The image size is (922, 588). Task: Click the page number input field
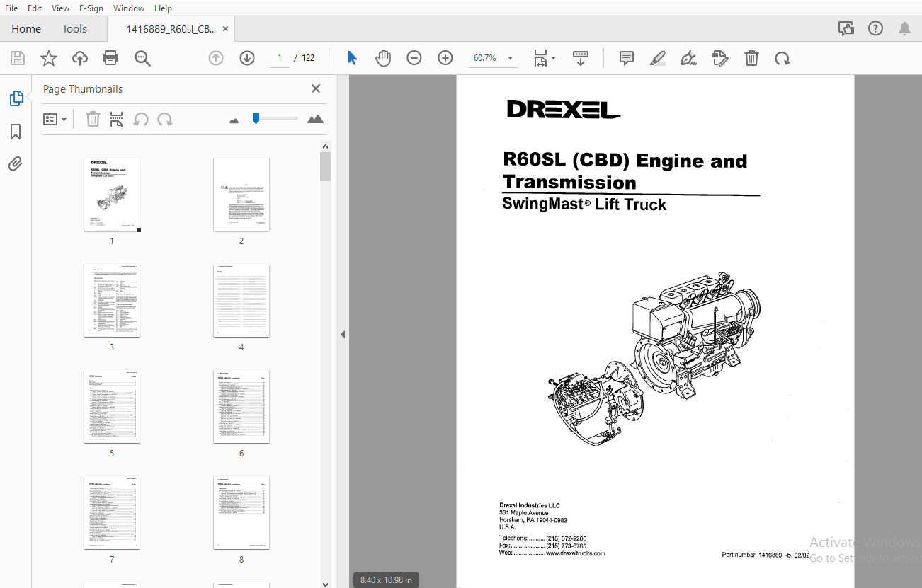[280, 58]
